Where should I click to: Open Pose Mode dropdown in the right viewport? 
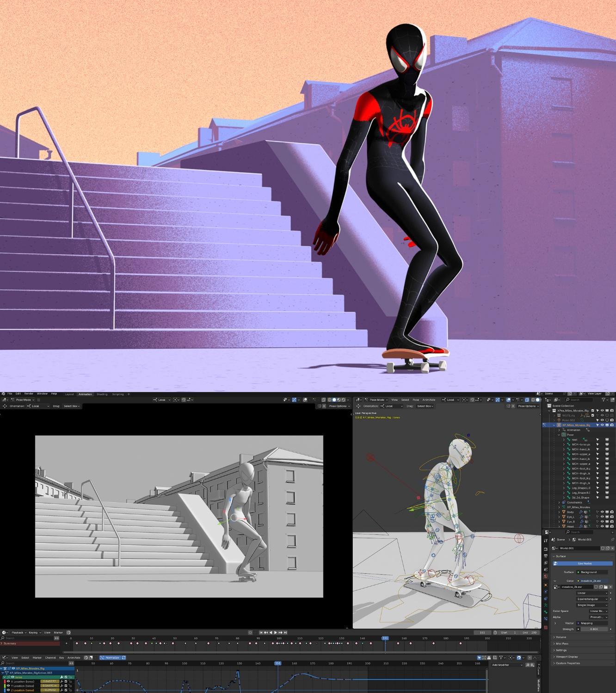tap(376, 400)
